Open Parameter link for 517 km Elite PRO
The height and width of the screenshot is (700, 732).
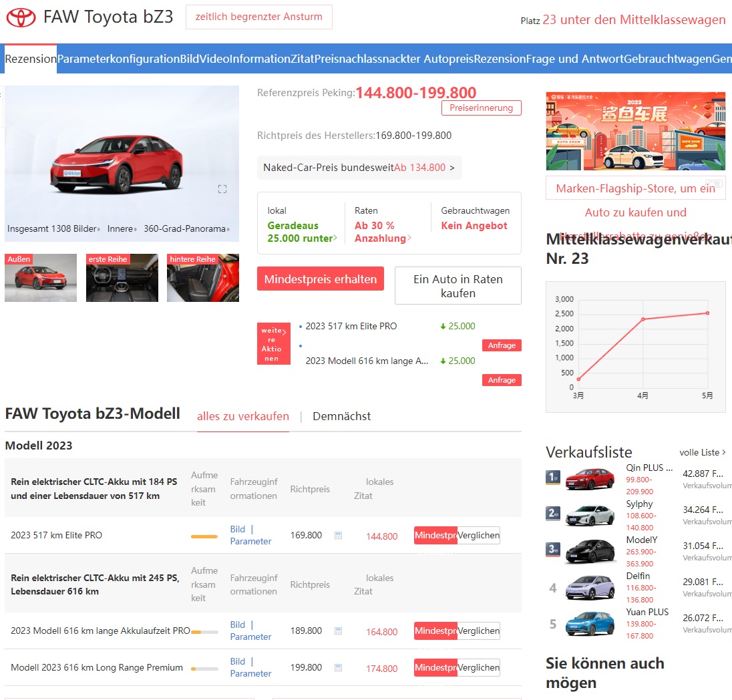[250, 542]
